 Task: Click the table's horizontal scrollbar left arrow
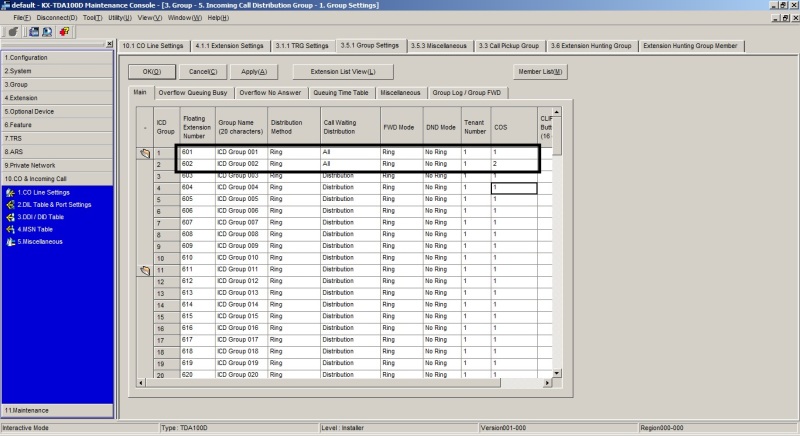[141, 382]
